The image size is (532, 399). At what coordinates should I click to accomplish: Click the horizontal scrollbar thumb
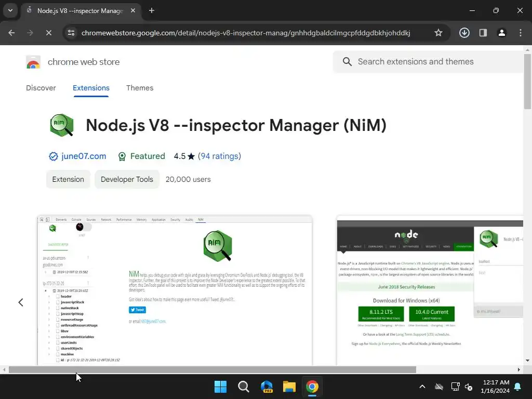(212, 369)
